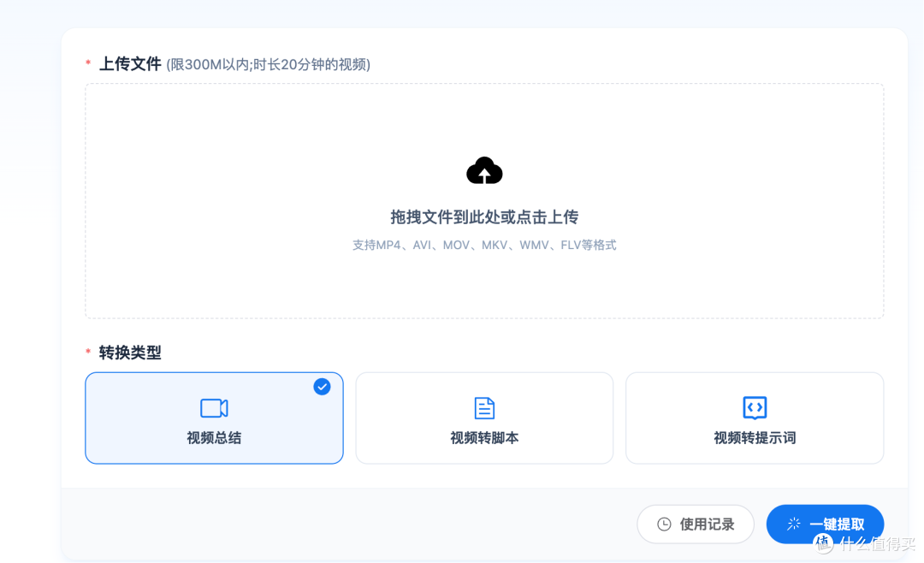The image size is (924, 563).
Task: Select the 视频总结 conversion type
Action: click(214, 418)
